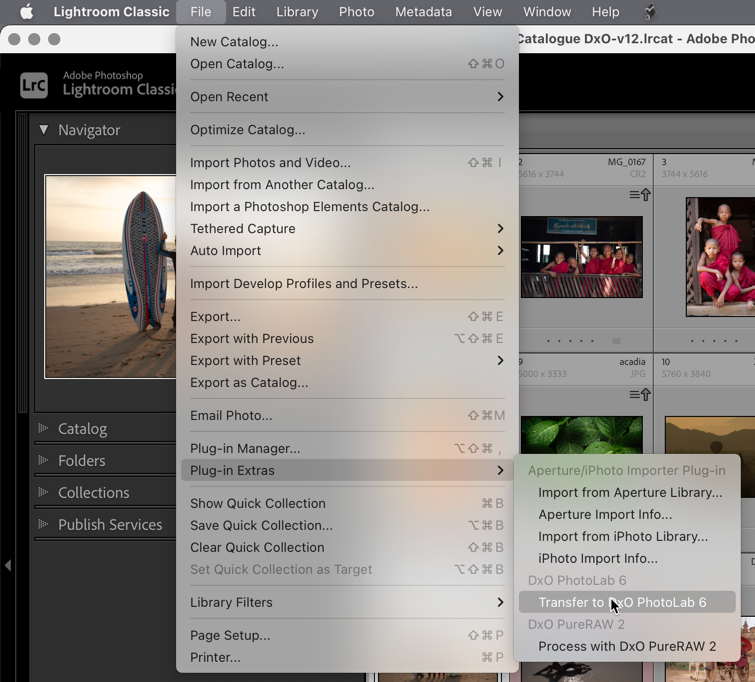This screenshot has width=755, height=682.
Task: Open the Window menu
Action: click(547, 12)
